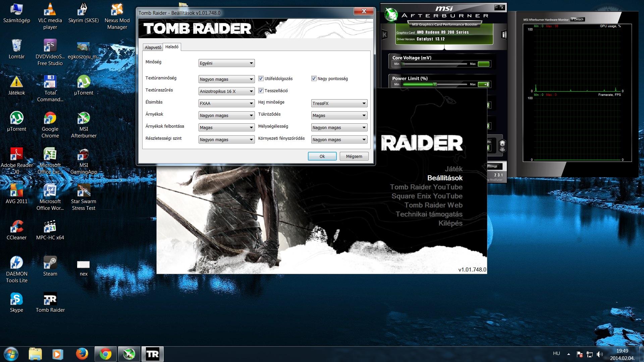Launch Microsoft Office Excel shortcut
The image size is (644, 362).
[x=50, y=161]
